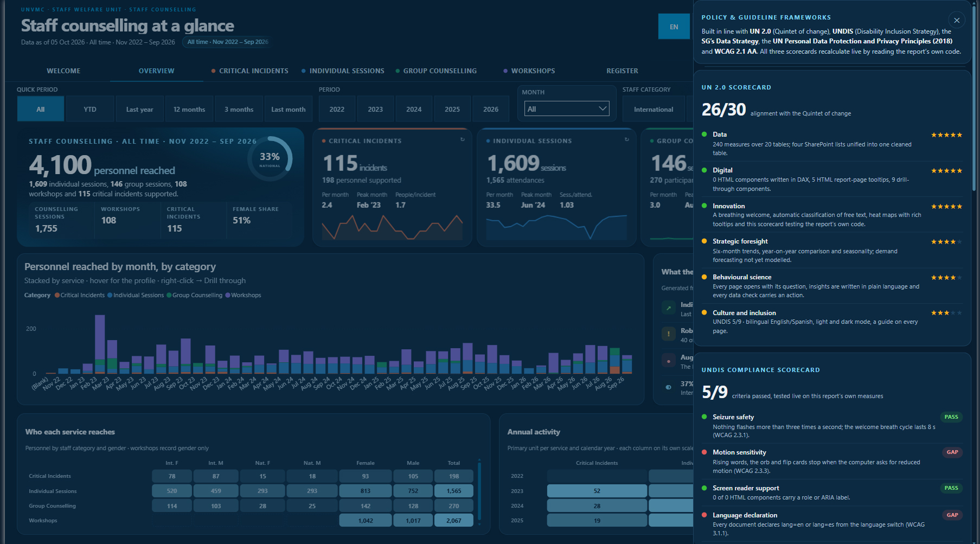The image size is (980, 544).
Task: Open the Workshops tab
Action: (529, 71)
